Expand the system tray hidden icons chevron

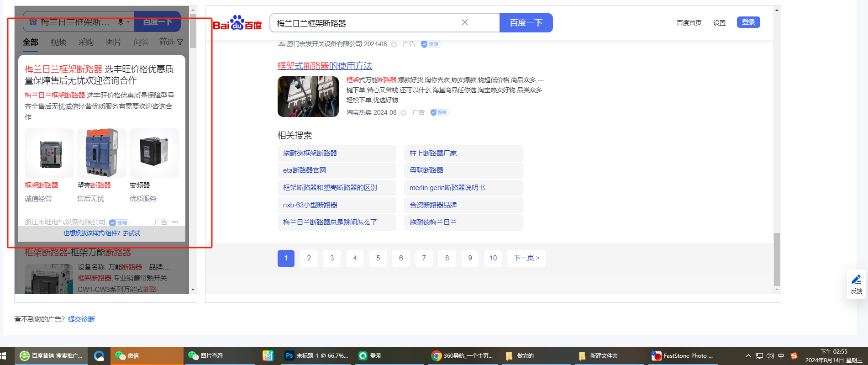point(748,356)
